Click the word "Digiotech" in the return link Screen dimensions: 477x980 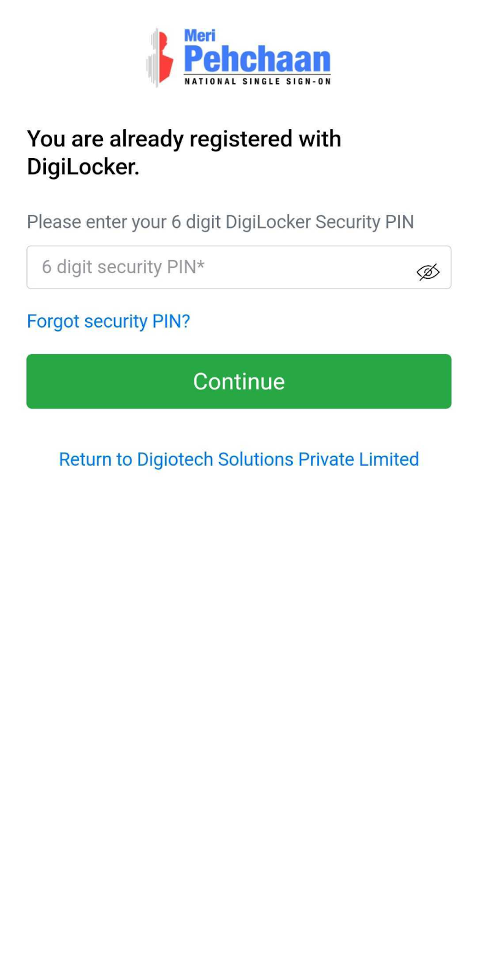pyautogui.click(x=175, y=459)
